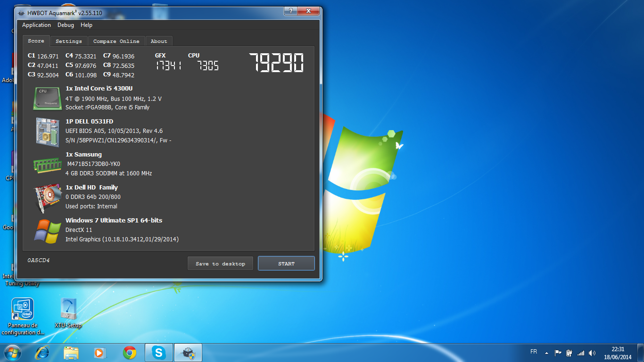Select the Aquamark taskbar button

coord(188,353)
